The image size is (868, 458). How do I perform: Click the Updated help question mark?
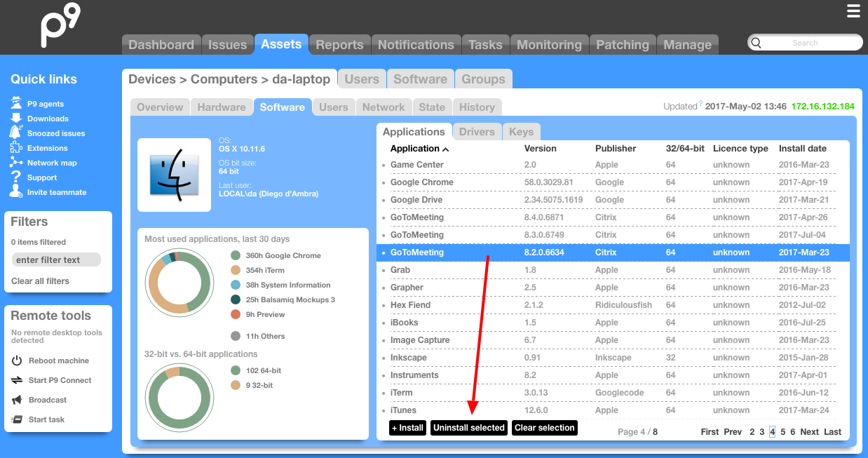point(700,105)
